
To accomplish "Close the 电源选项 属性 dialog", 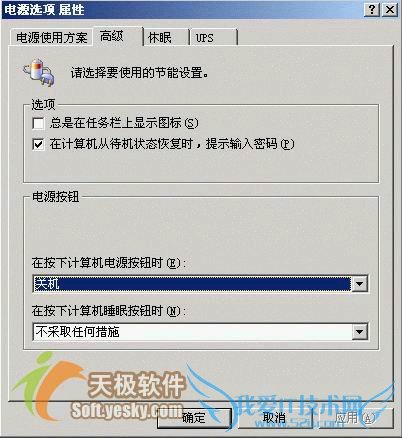I will tap(389, 10).
